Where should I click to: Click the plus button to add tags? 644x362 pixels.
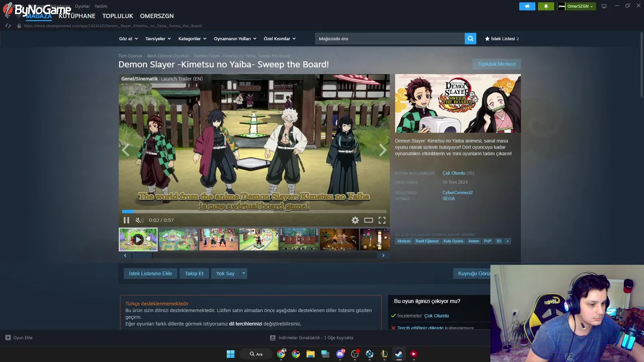508,241
